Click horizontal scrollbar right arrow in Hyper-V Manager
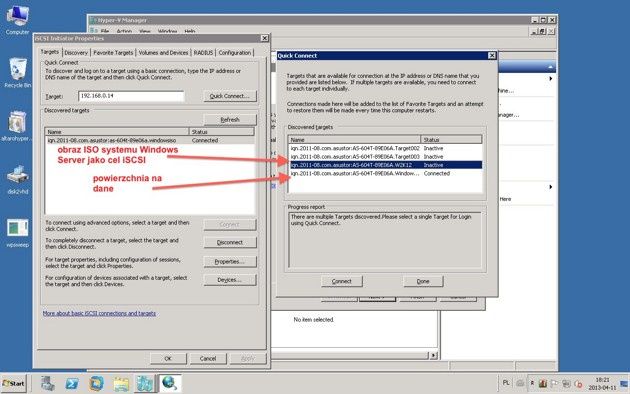Screen dimensions: 630x394 tap(433, 355)
